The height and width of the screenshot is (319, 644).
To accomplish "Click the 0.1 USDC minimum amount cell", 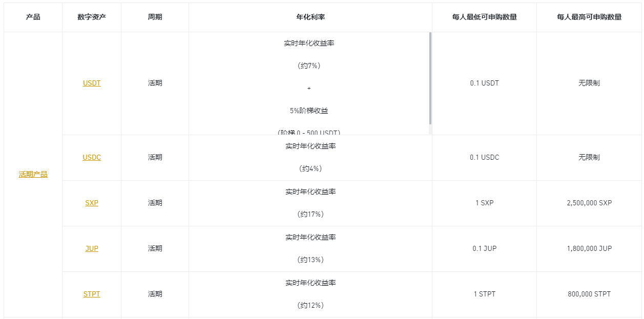I will click(484, 157).
